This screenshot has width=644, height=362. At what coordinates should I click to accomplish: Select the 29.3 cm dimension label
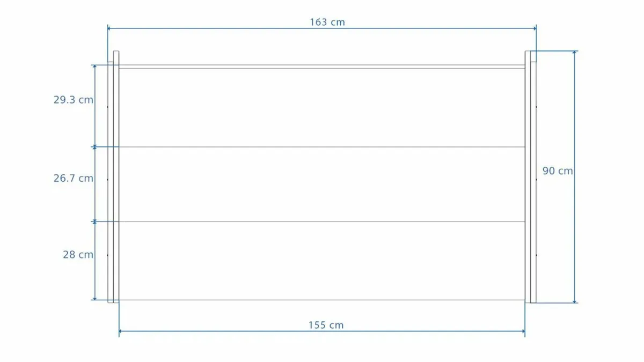coord(73,100)
